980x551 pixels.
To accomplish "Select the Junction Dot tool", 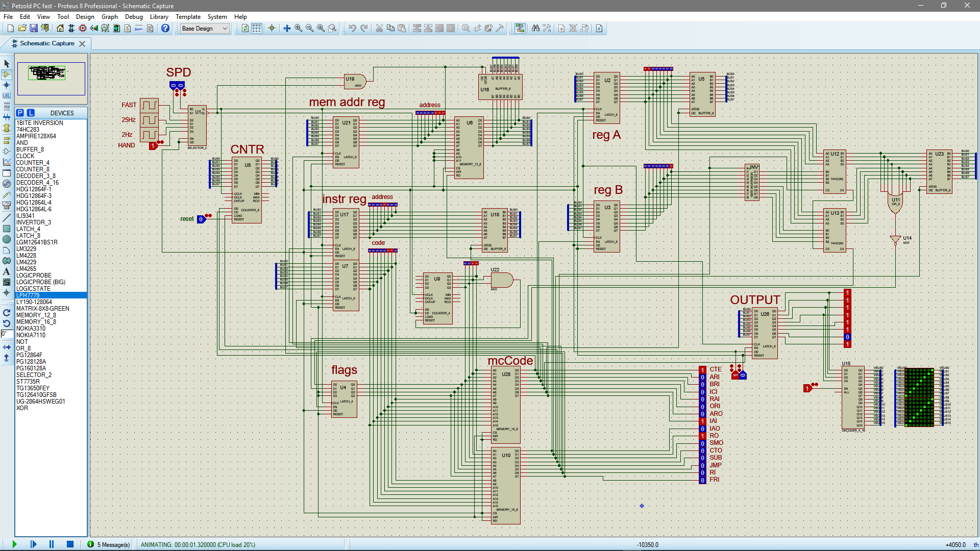I will 7,85.
